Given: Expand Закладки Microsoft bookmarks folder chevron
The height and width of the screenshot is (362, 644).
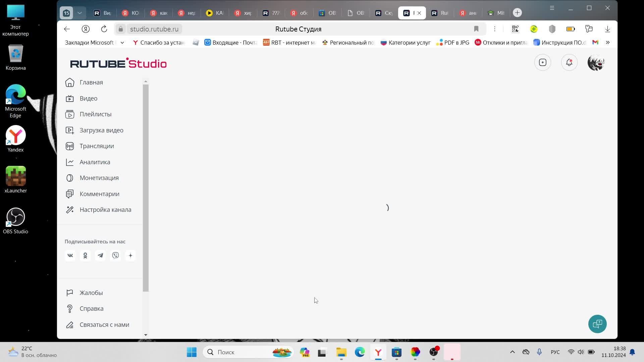Looking at the screenshot, I should click(x=122, y=43).
